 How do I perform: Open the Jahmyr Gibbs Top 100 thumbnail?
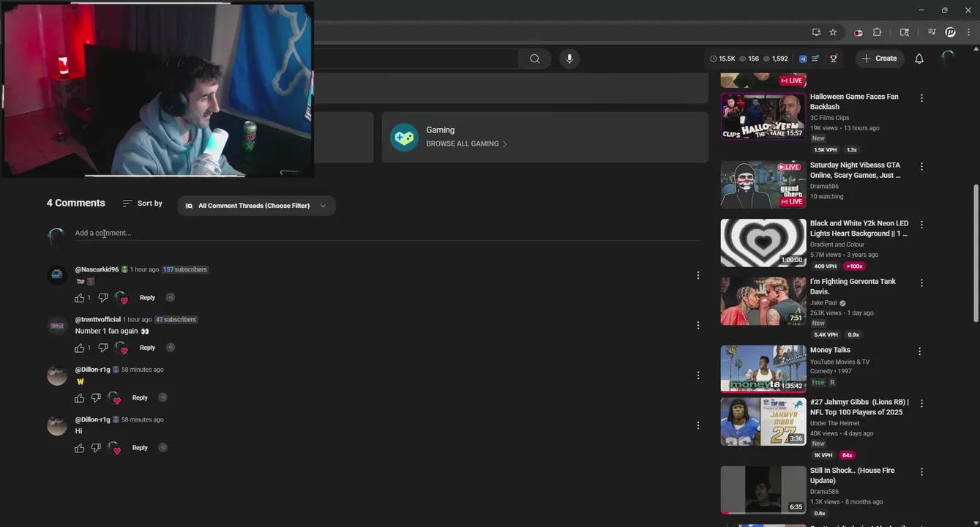[x=763, y=422]
